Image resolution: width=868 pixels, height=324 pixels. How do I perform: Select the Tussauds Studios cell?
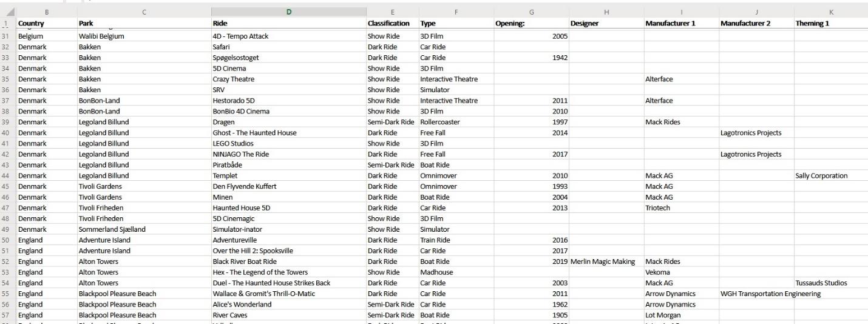(830, 283)
